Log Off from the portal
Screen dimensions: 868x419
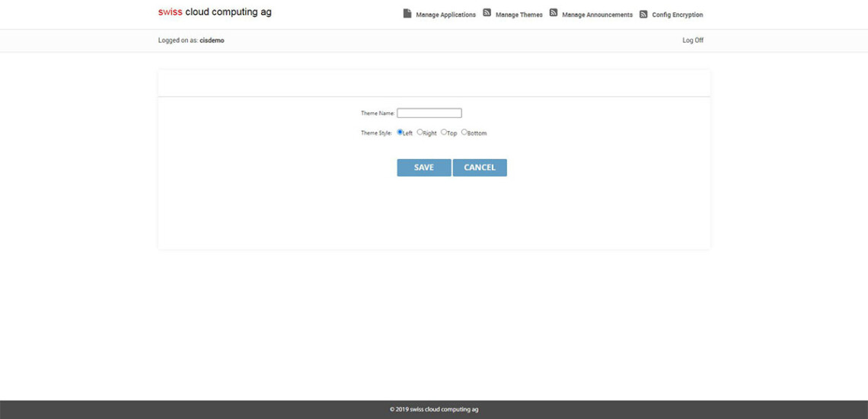(x=693, y=40)
